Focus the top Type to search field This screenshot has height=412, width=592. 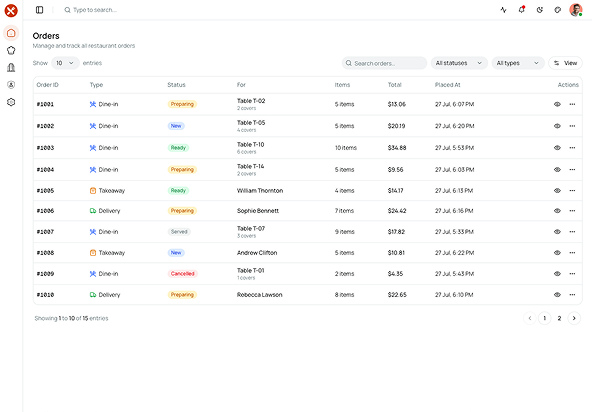(x=94, y=10)
